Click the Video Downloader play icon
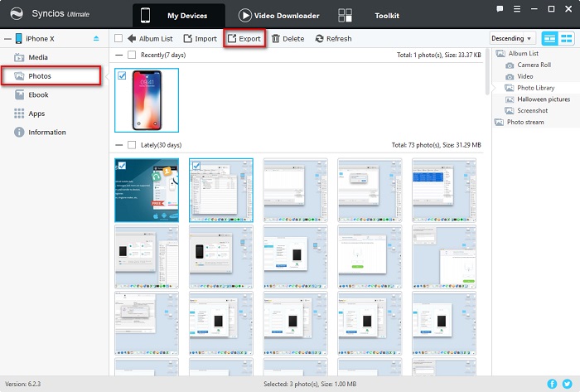Viewport: 580px width, 392px height. (x=244, y=16)
